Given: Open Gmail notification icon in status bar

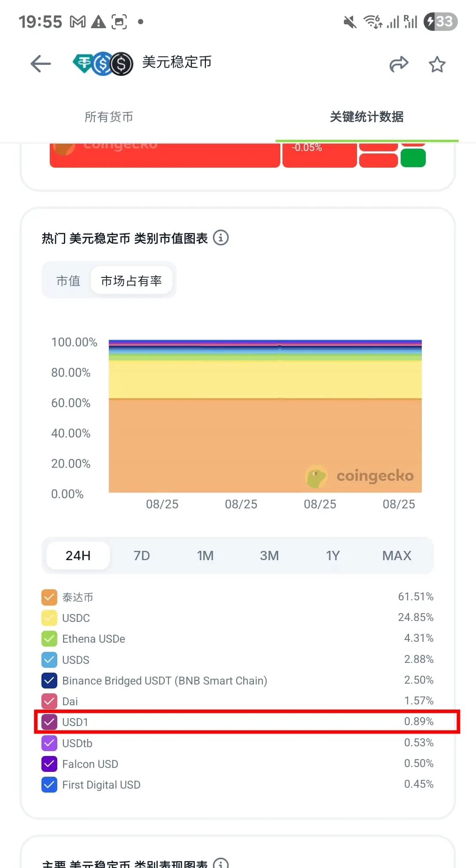Looking at the screenshot, I should click(78, 22).
